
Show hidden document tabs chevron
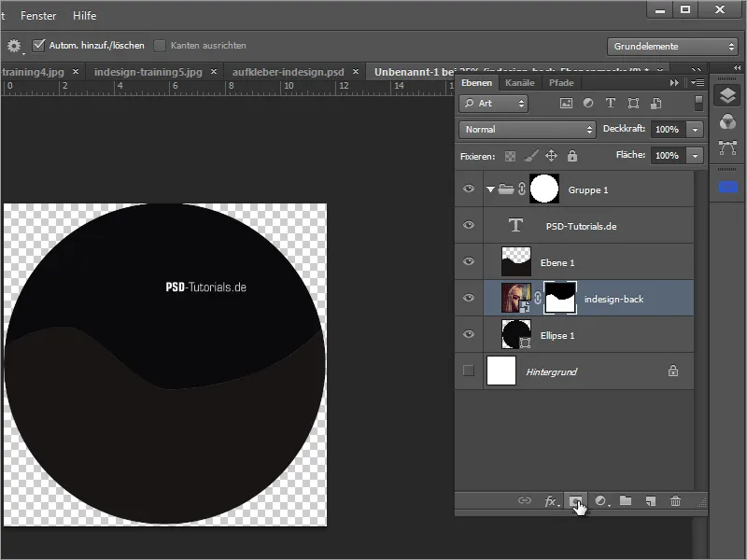(697, 69)
